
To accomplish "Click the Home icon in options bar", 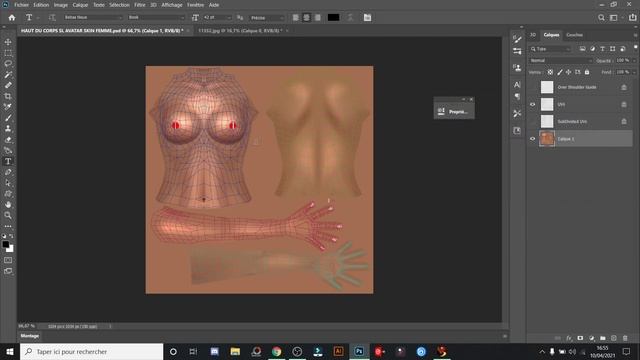I will pos(12,18).
